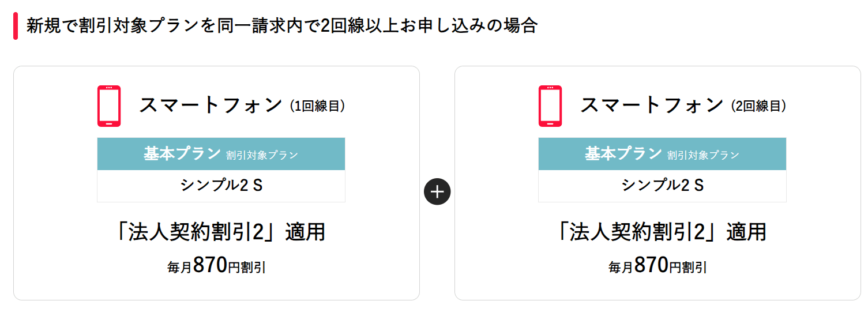Select the スマートフォン (1回線目) title

point(242,106)
